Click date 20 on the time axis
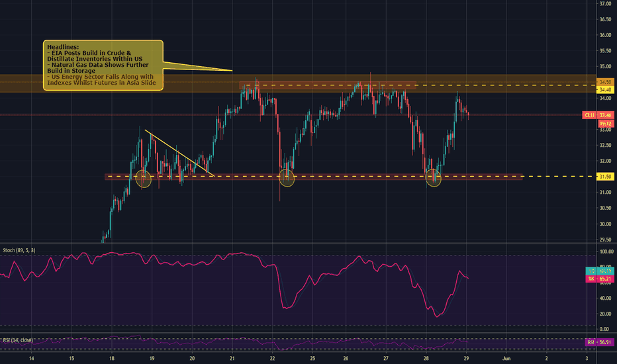617x364 pixels. point(192,359)
